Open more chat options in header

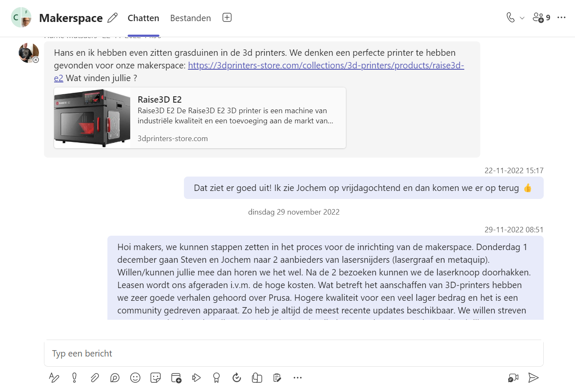(x=561, y=17)
